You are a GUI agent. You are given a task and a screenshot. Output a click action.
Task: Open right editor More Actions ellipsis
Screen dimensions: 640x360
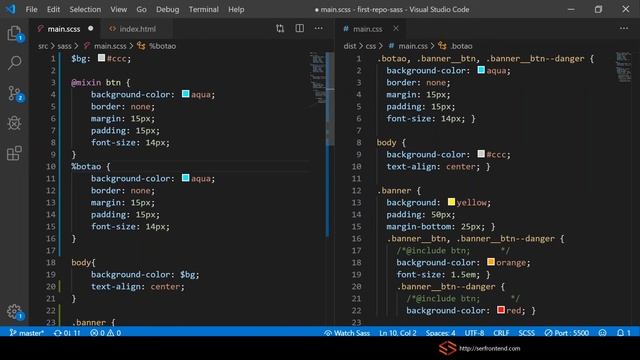pos(624,28)
